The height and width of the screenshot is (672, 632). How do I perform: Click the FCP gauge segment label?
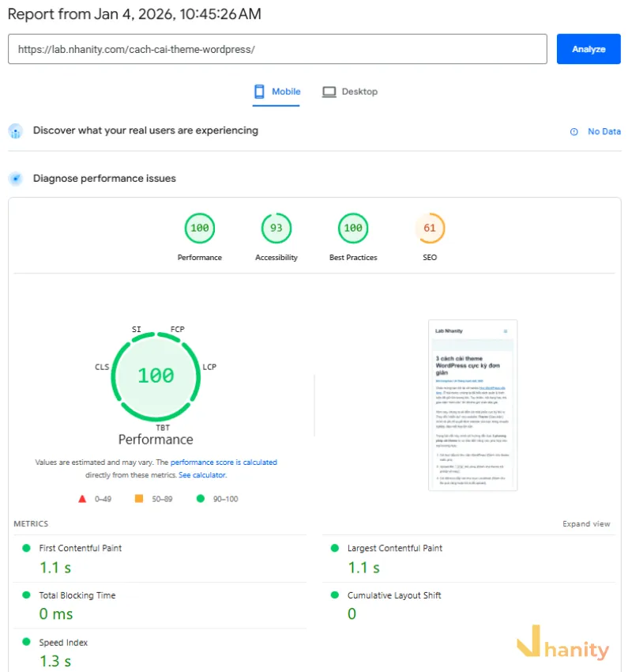click(177, 329)
